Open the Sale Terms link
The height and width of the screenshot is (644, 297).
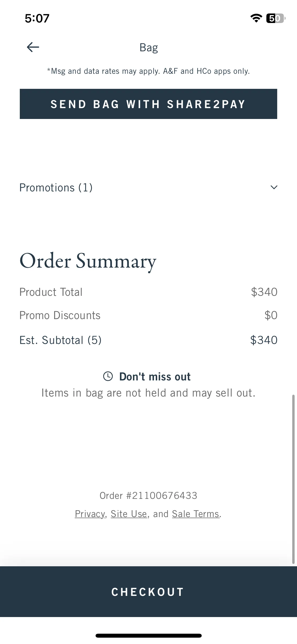point(196,514)
